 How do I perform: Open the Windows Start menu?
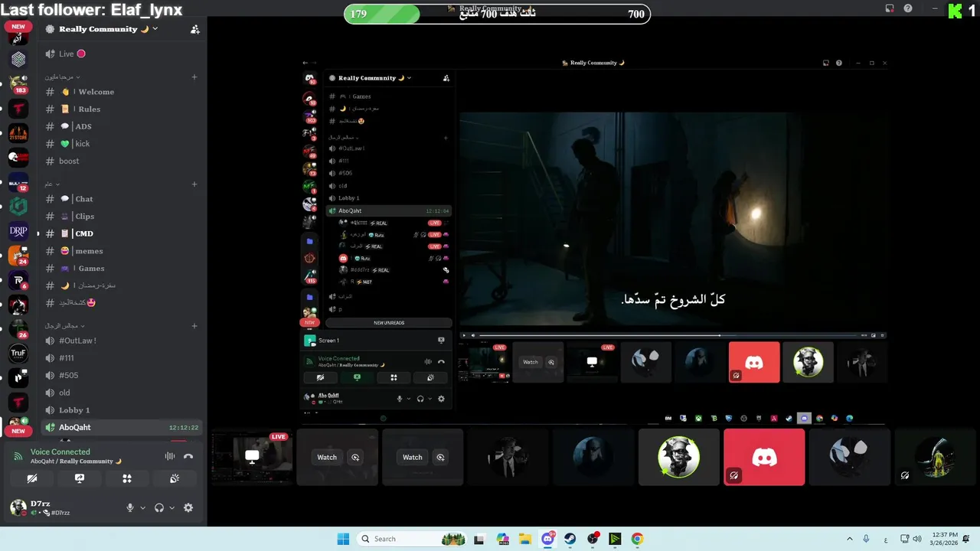(x=343, y=539)
